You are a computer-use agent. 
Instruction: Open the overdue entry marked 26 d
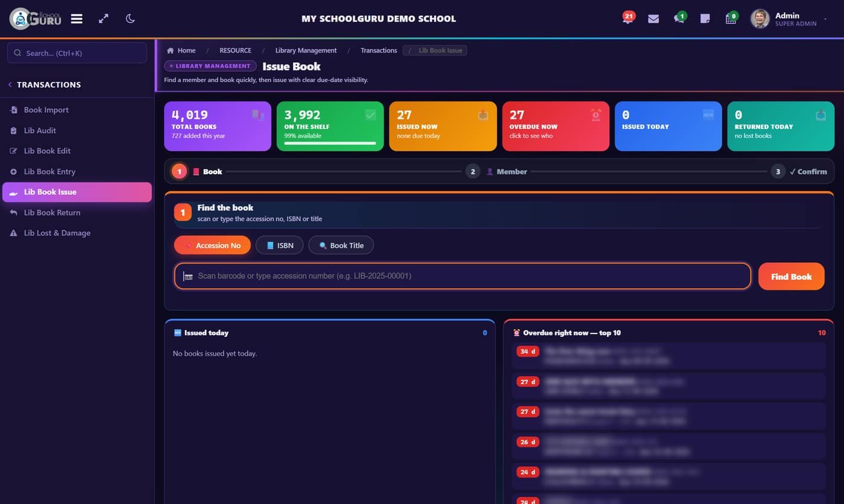[x=669, y=446]
